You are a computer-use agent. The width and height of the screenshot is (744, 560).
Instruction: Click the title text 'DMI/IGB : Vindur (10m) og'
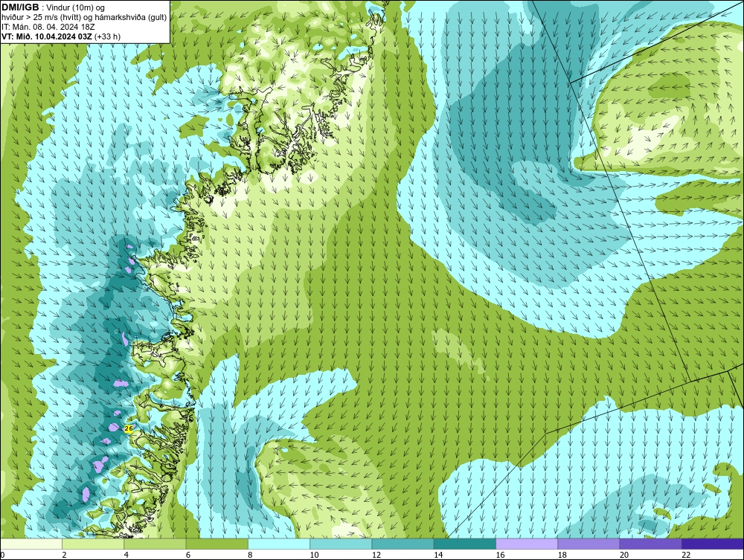click(53, 7)
